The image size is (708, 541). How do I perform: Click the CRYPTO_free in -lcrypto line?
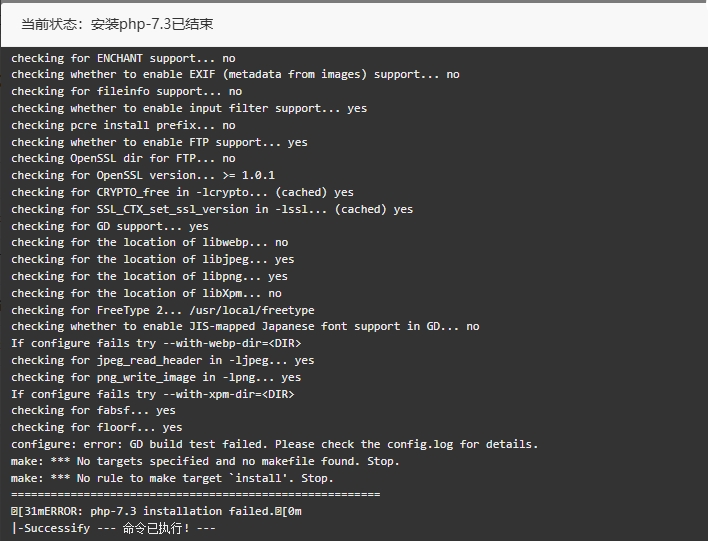pos(182,192)
